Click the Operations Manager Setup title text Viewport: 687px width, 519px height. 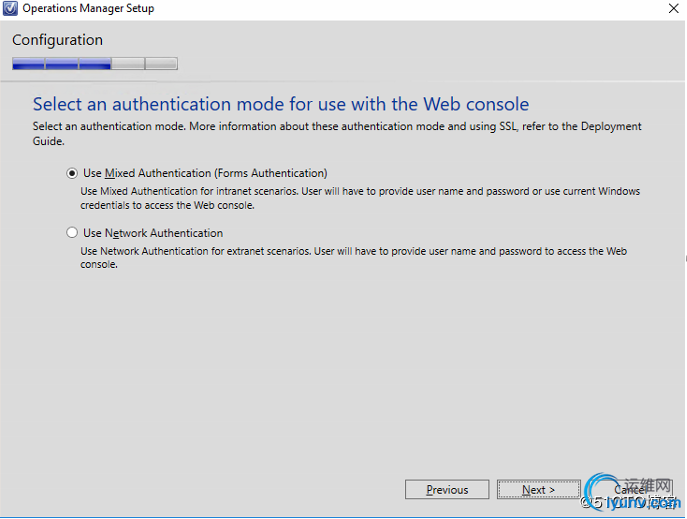coord(88,8)
